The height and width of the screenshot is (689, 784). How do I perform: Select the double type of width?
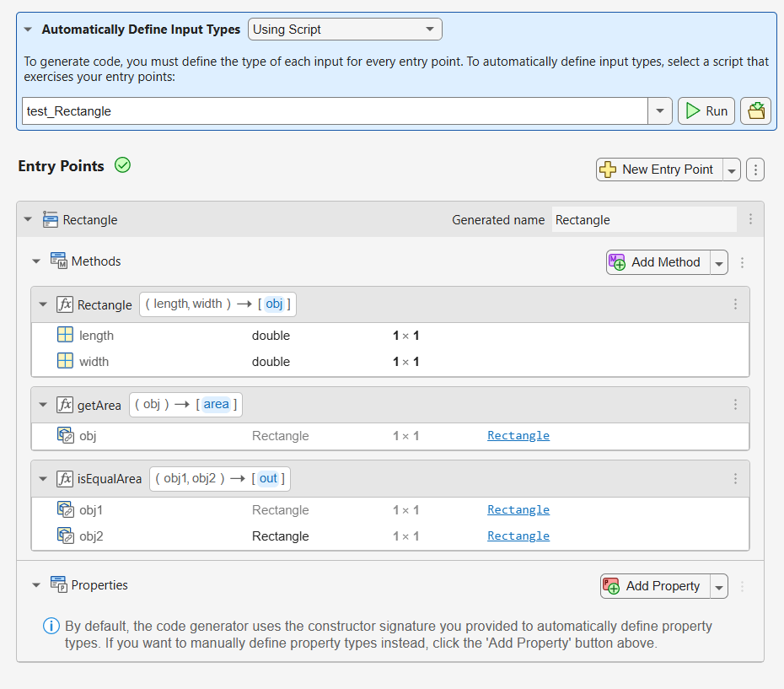(271, 361)
